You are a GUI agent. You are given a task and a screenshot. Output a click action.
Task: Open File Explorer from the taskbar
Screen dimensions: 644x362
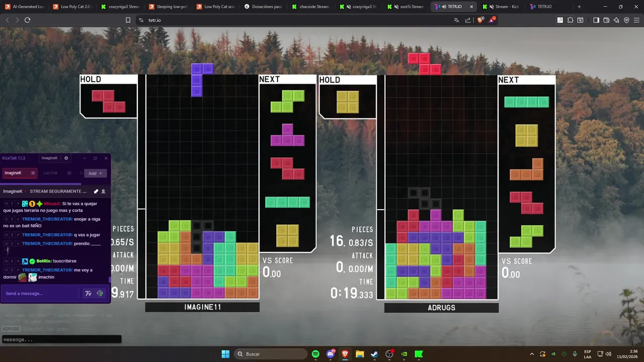pos(360,354)
